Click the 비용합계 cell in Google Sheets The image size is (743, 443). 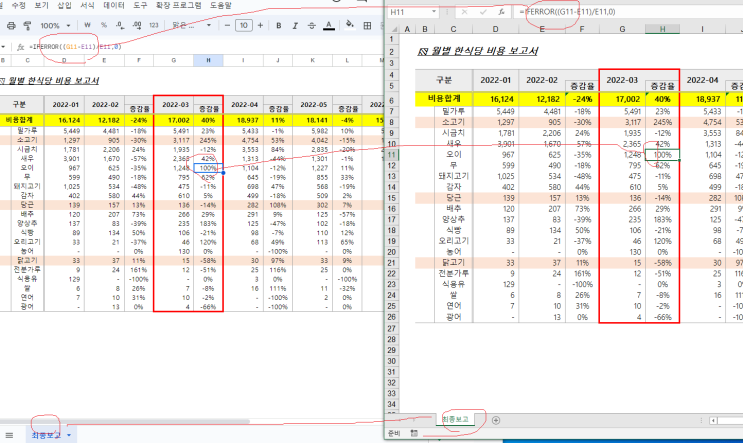(19, 120)
